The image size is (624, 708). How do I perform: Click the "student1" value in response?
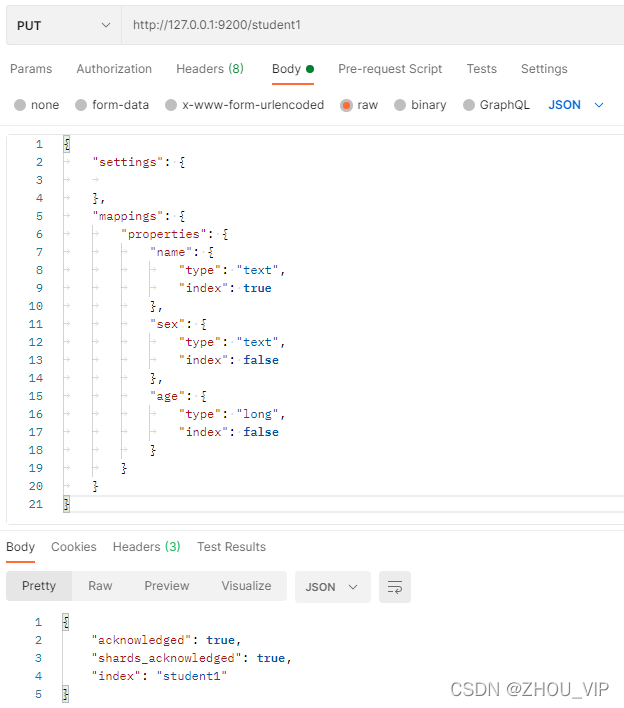[x=192, y=676]
